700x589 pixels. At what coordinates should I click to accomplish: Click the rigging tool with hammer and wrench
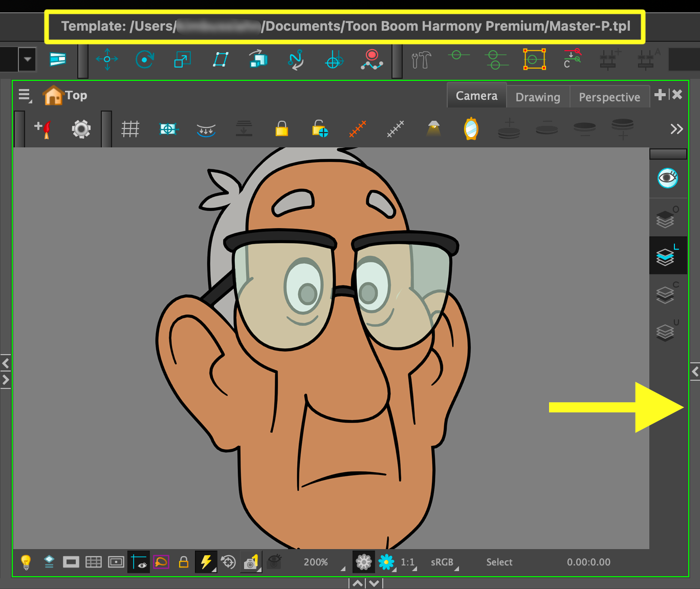(x=421, y=60)
